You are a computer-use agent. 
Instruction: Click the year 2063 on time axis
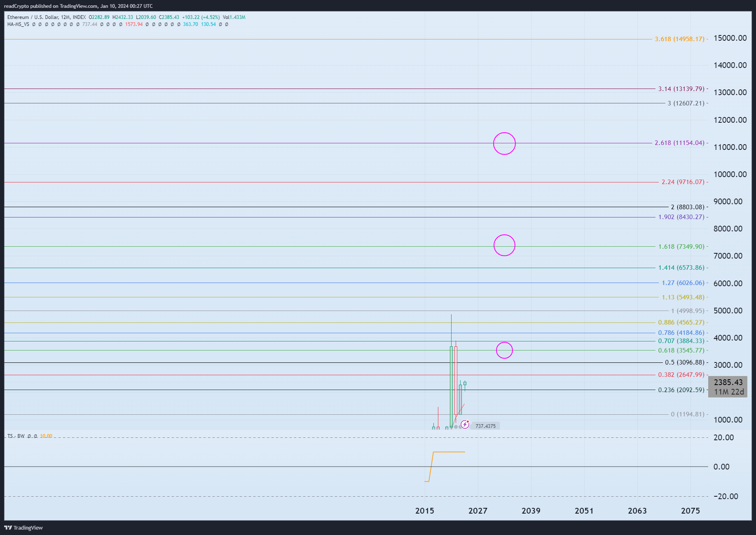tap(637, 511)
